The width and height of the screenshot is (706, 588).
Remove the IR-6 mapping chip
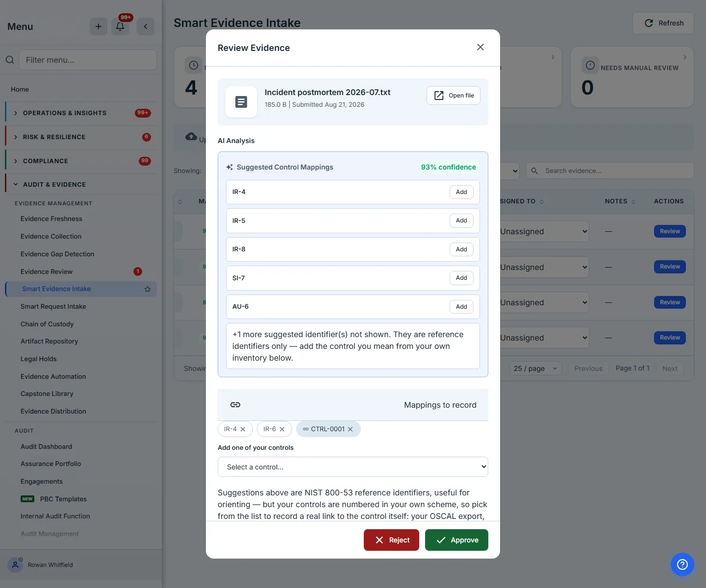tap(282, 429)
